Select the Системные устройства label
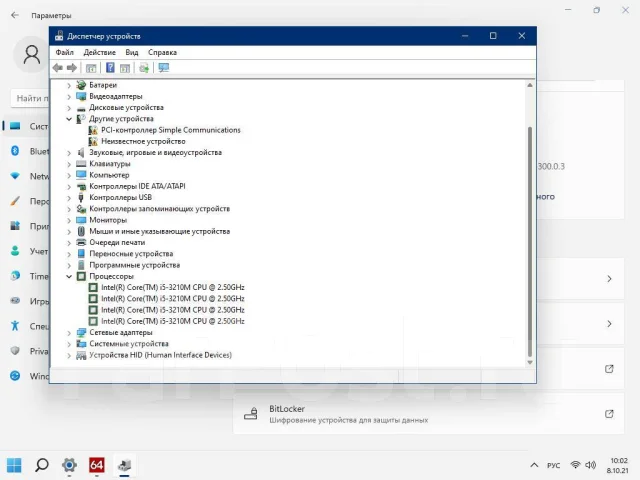This screenshot has height=480, width=640. tap(129, 344)
